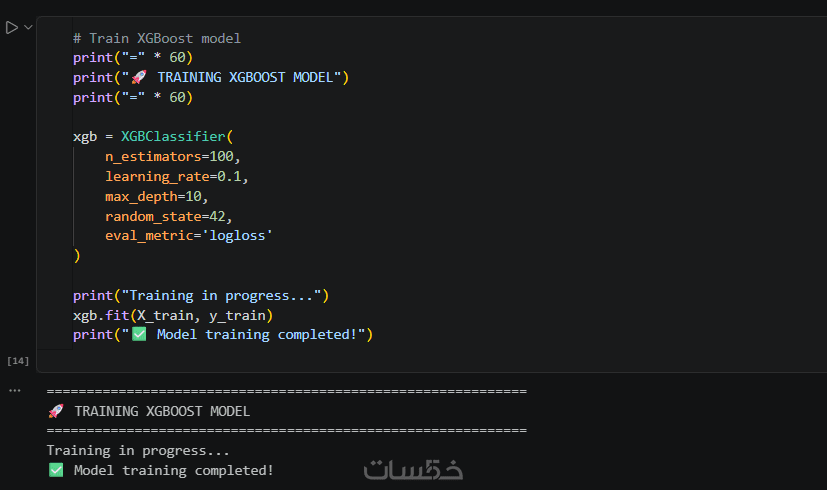The width and height of the screenshot is (827, 490).
Task: Open the cell output ellipsis menu
Action: pyautogui.click(x=14, y=390)
